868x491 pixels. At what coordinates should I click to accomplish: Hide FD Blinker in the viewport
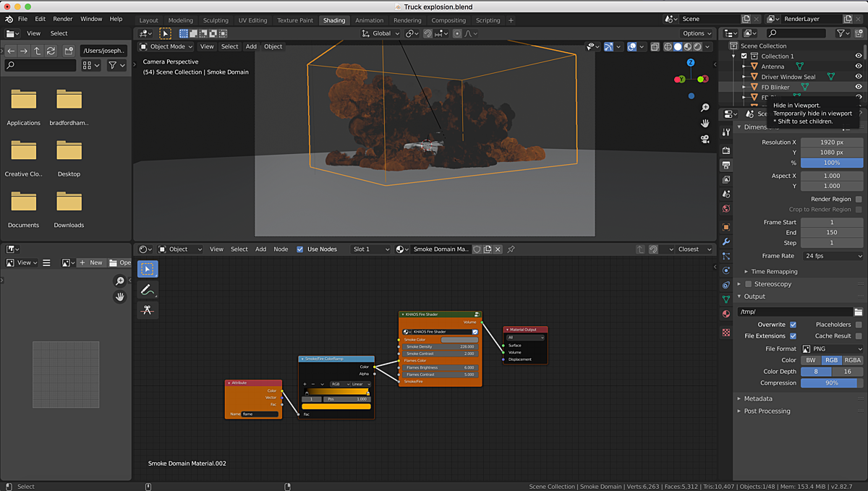click(x=859, y=86)
